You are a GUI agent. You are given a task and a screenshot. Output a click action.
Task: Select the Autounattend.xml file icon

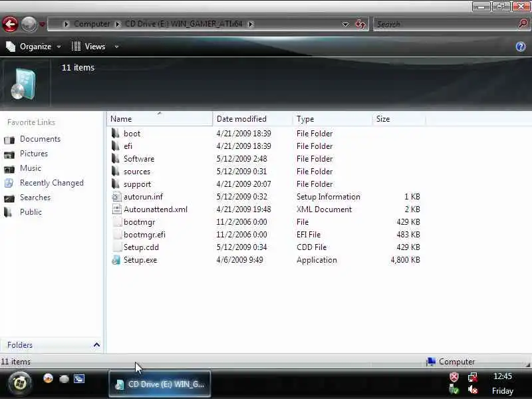coord(116,209)
